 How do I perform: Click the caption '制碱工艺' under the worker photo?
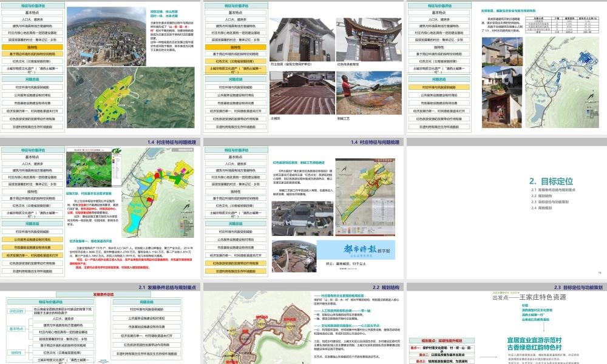click(x=344, y=118)
